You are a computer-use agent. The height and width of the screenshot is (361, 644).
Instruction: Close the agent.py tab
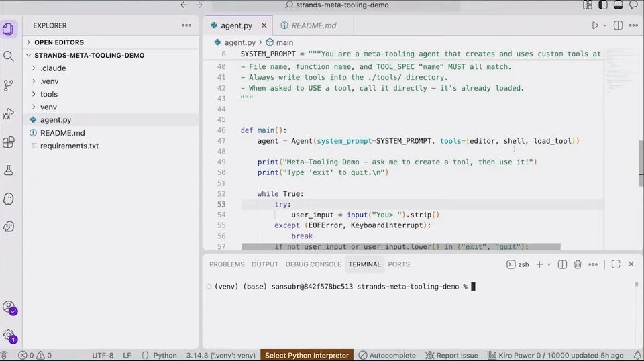264,25
